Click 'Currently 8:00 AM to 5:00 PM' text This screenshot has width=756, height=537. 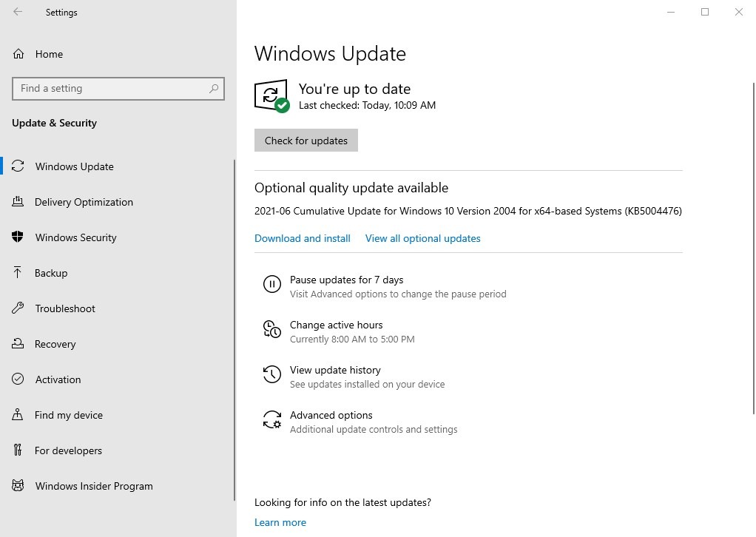[352, 339]
